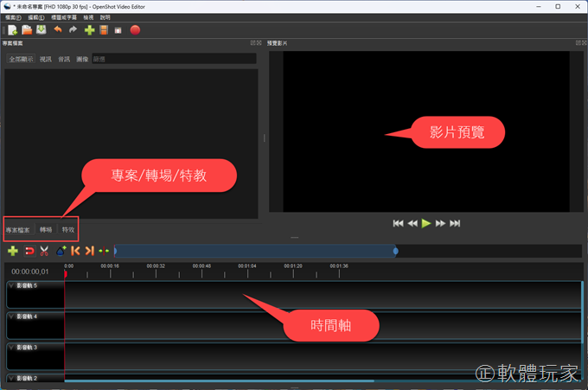588x390 pixels.
Task: Click the Save Project icon
Action: tap(42, 30)
